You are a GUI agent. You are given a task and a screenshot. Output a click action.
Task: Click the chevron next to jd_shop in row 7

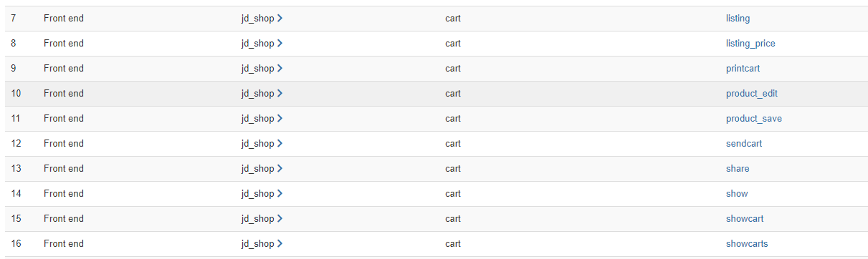280,19
